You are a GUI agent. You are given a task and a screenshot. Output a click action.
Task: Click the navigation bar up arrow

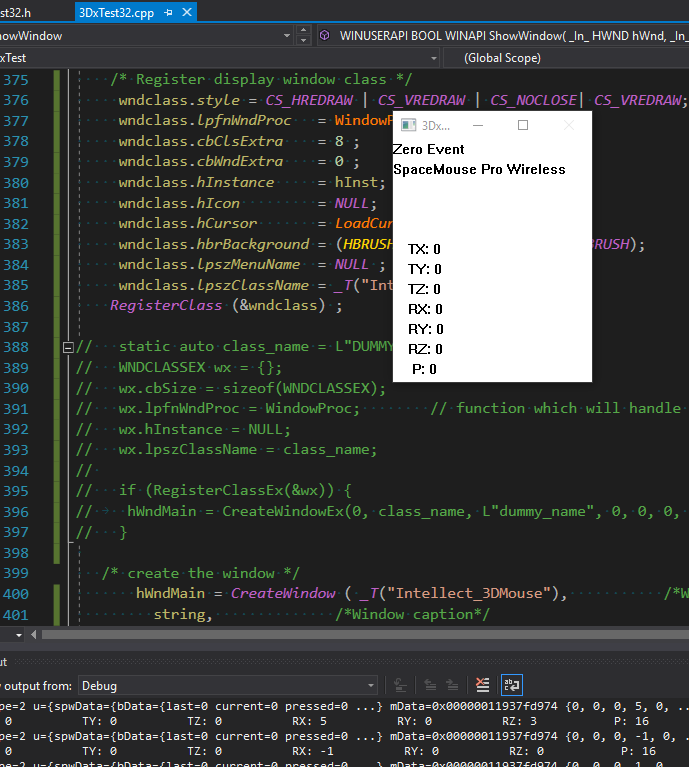point(303,30)
